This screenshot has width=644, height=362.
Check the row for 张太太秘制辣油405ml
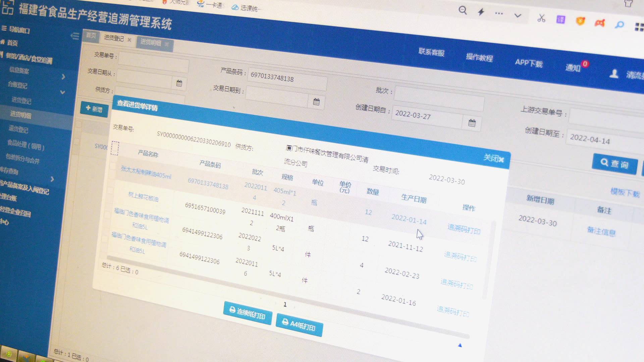pyautogui.click(x=112, y=166)
